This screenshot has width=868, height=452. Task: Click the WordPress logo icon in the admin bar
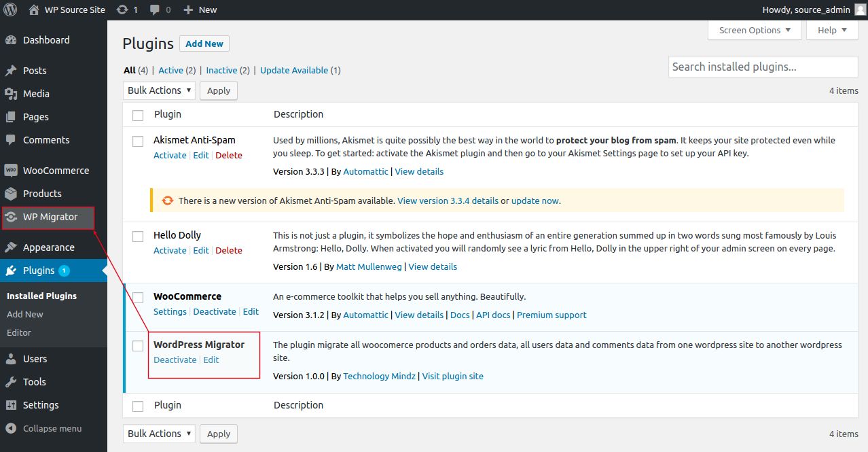pos(11,10)
